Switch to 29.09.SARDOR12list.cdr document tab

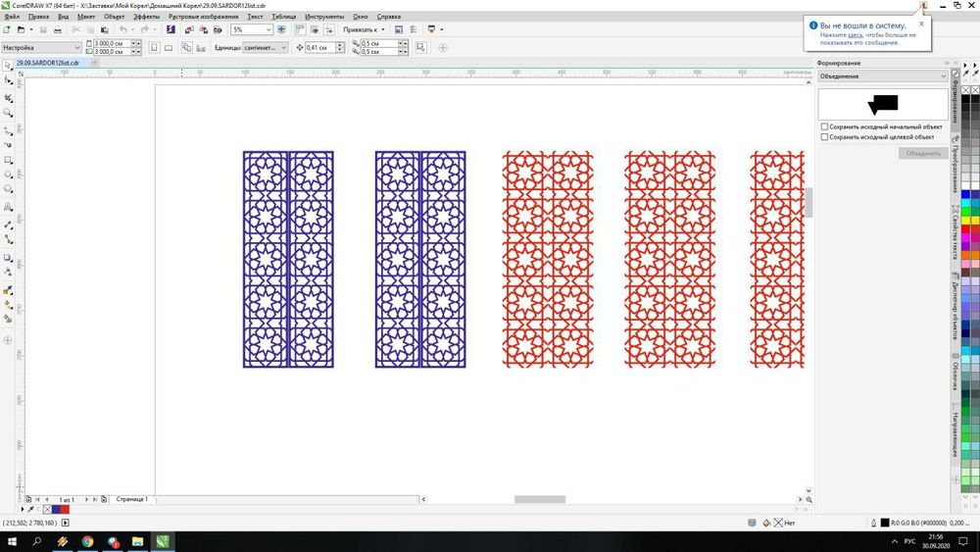[48, 63]
